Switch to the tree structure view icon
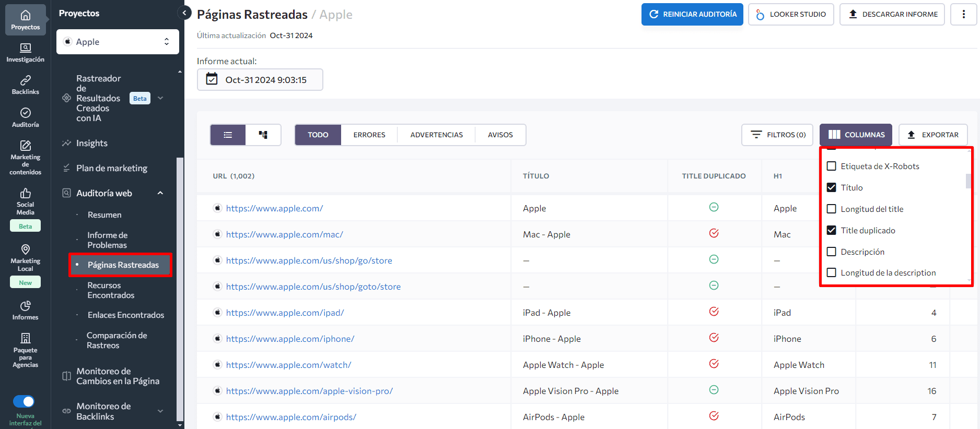 [263, 135]
